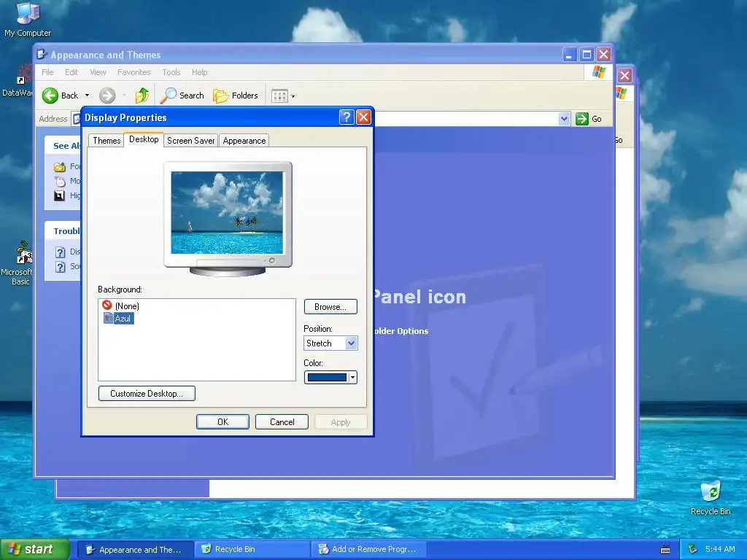Screen dimensions: 747x560
Task: Click the Start button
Action: pos(34,549)
